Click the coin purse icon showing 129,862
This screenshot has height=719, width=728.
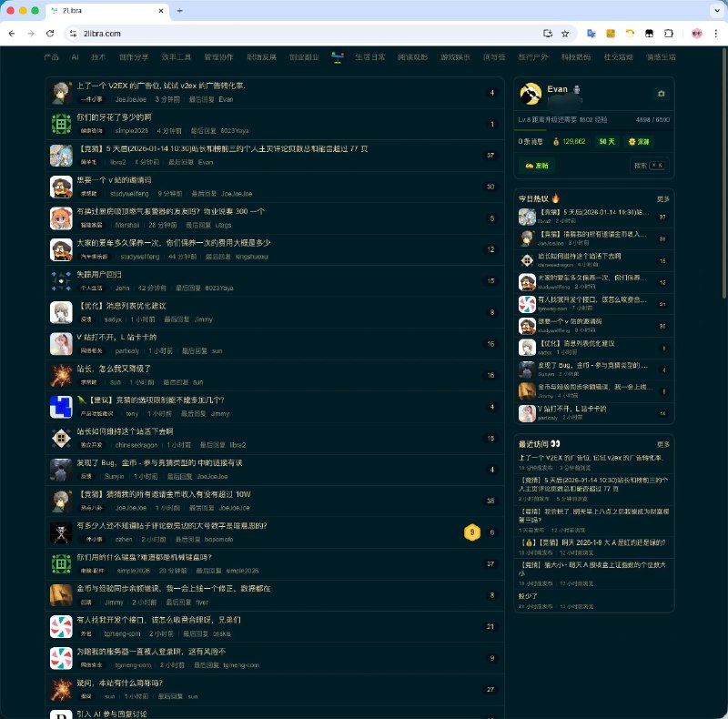tap(556, 142)
